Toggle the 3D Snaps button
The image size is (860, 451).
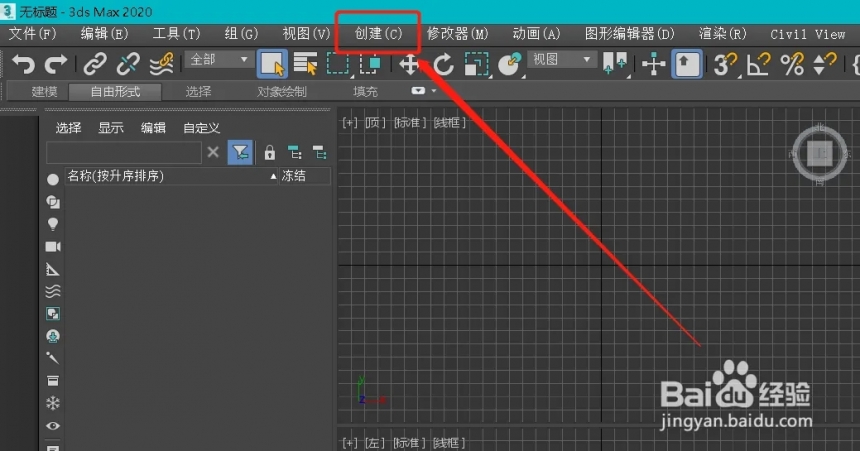[726, 64]
